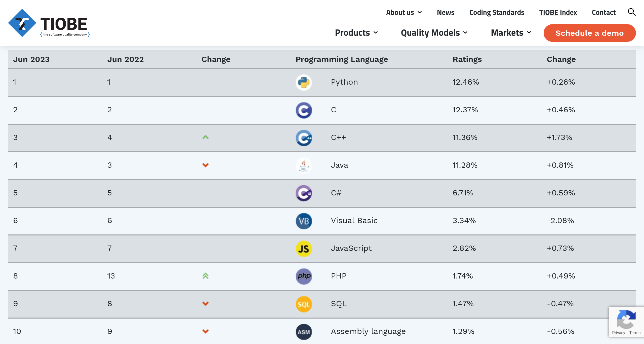Click the TIOBE company logo
This screenshot has width=644, height=344.
tap(49, 23)
